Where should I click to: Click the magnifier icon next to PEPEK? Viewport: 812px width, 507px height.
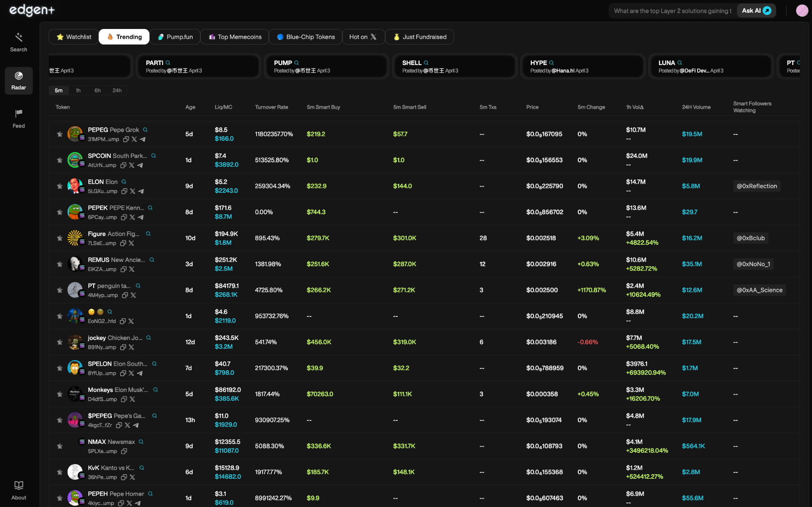tap(150, 207)
